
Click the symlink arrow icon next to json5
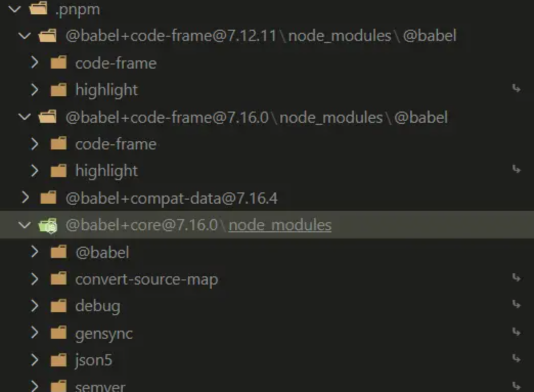516,358
